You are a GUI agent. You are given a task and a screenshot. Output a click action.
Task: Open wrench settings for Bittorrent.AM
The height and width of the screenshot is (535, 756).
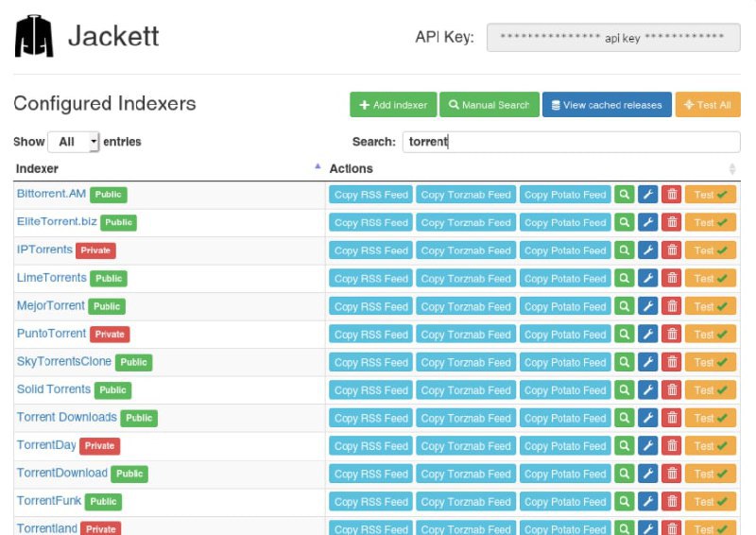pos(647,195)
